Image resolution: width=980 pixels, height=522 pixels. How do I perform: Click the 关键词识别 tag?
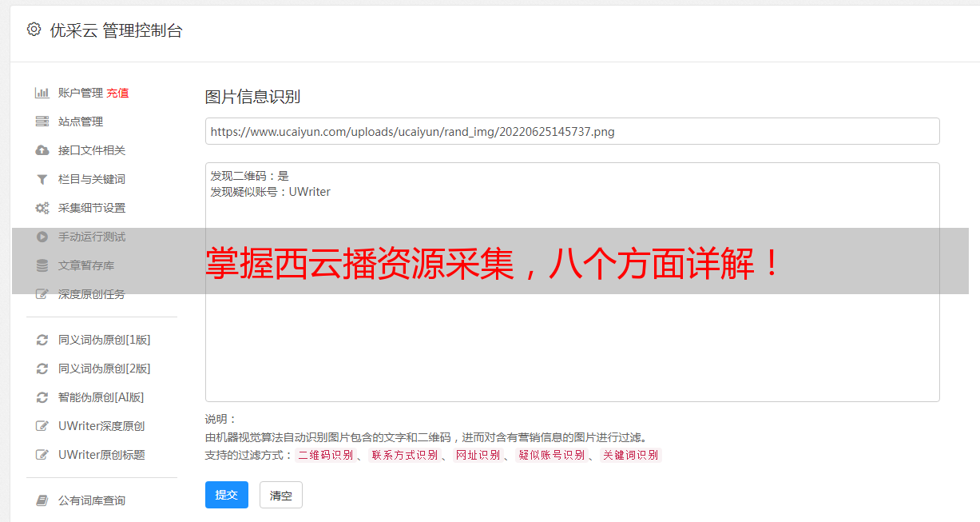[x=631, y=455]
